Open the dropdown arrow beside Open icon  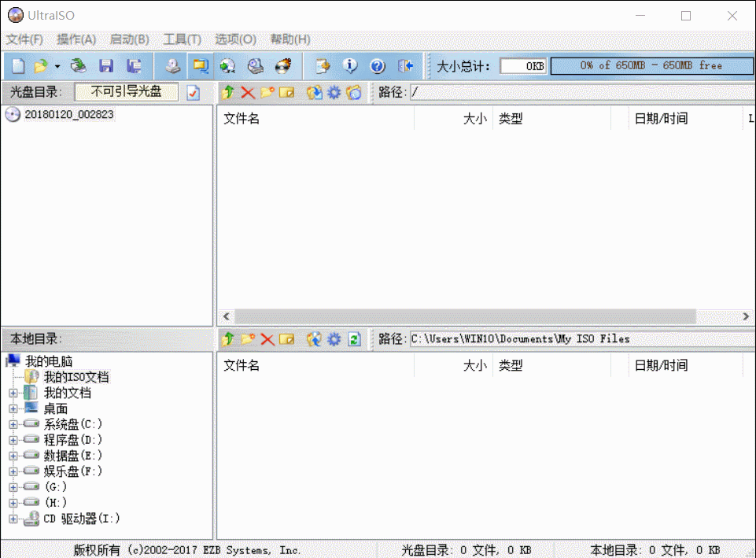click(x=57, y=66)
